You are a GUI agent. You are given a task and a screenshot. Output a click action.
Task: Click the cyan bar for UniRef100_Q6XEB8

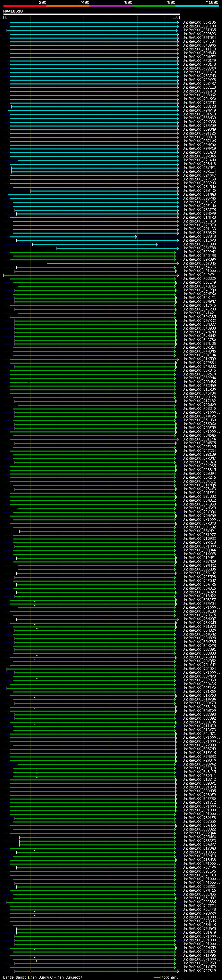pos(118,248)
